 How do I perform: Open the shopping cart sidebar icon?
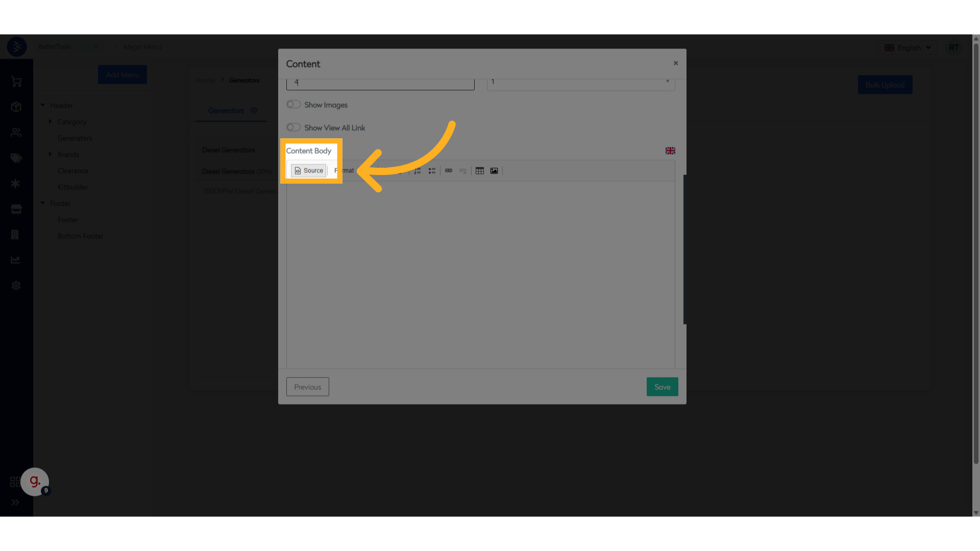pos(16,82)
